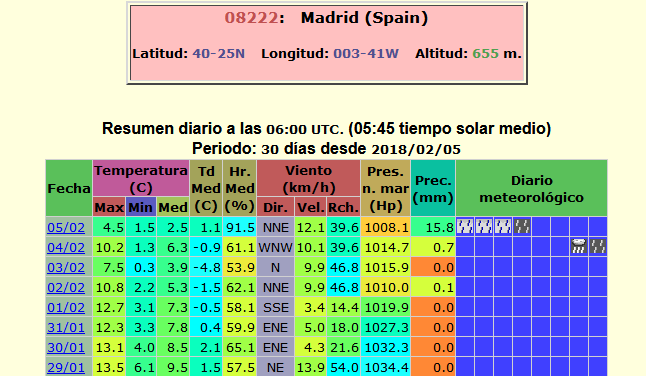
Task: Follow the 03/02 date link
Action: click(66, 267)
